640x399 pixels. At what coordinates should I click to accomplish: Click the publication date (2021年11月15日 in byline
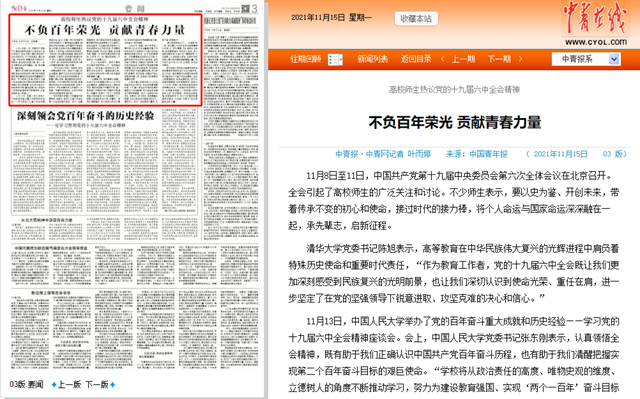point(557,154)
